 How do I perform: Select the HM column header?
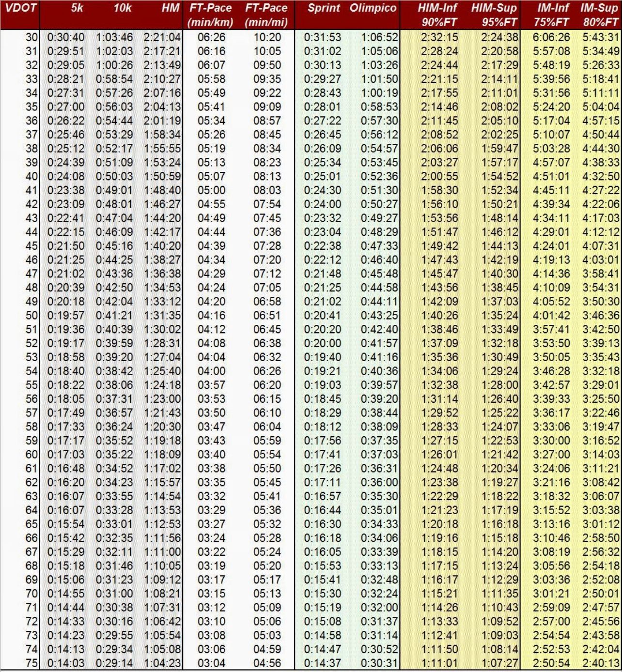point(171,8)
